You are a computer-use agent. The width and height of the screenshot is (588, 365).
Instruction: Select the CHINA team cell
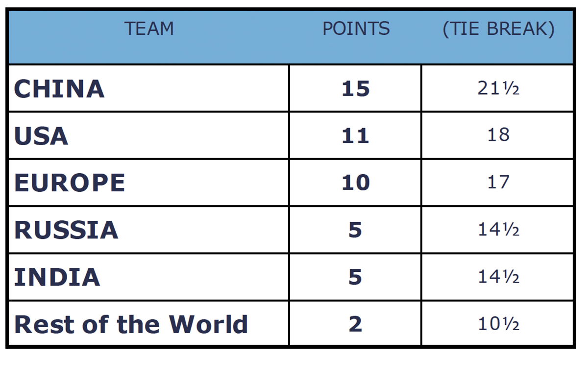pyautogui.click(x=59, y=89)
